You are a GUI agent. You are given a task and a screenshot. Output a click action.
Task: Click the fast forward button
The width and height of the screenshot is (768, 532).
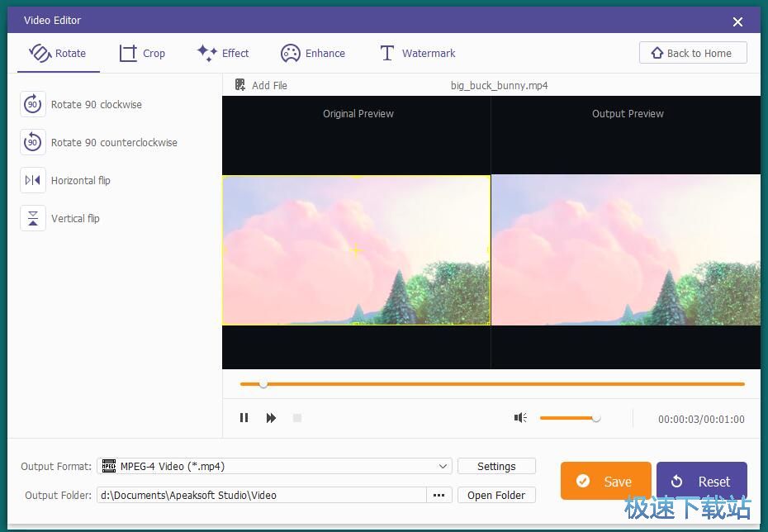271,418
